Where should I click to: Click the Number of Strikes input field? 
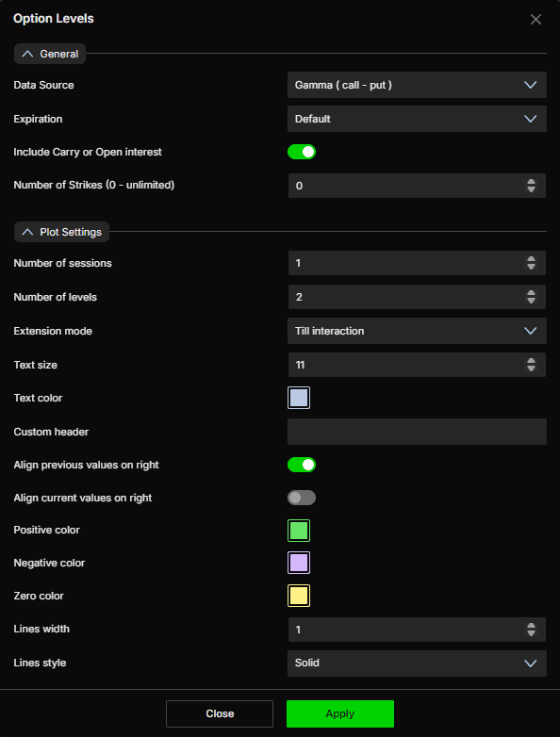tap(417, 186)
